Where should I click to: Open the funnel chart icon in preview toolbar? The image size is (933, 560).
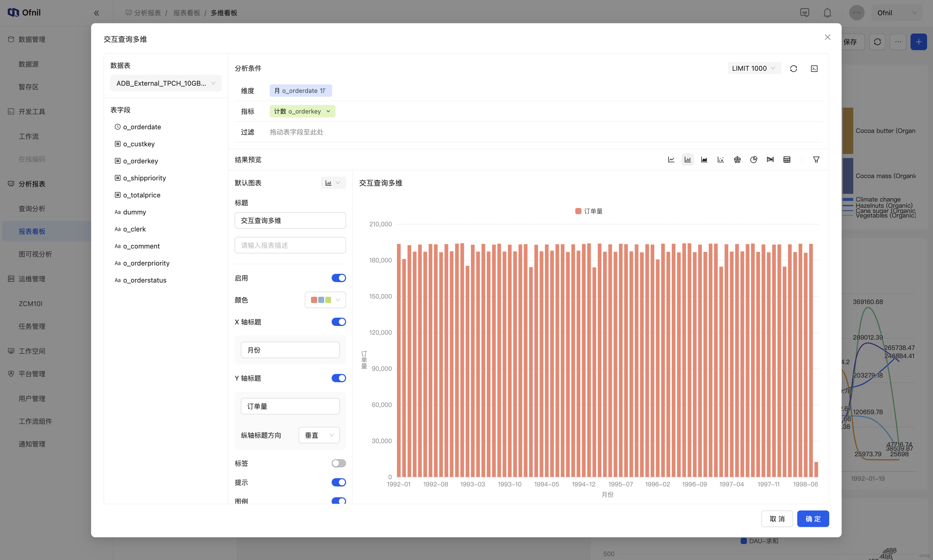coord(816,160)
